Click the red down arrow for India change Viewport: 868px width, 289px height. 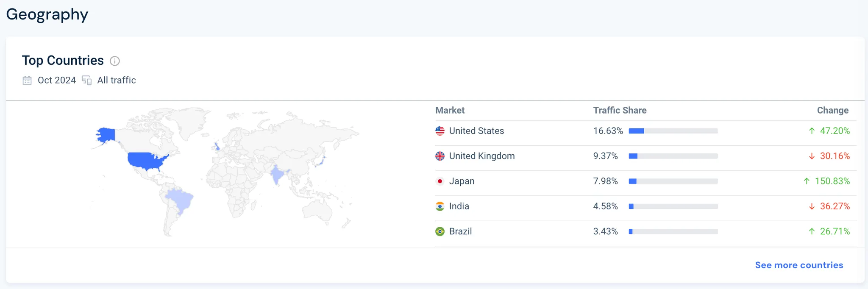[x=812, y=206]
